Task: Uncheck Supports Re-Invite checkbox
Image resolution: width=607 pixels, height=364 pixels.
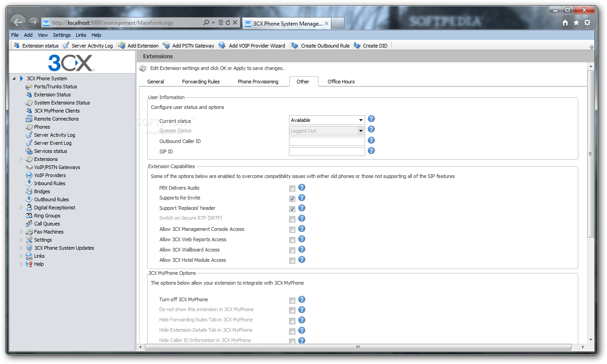Action: [292, 199]
